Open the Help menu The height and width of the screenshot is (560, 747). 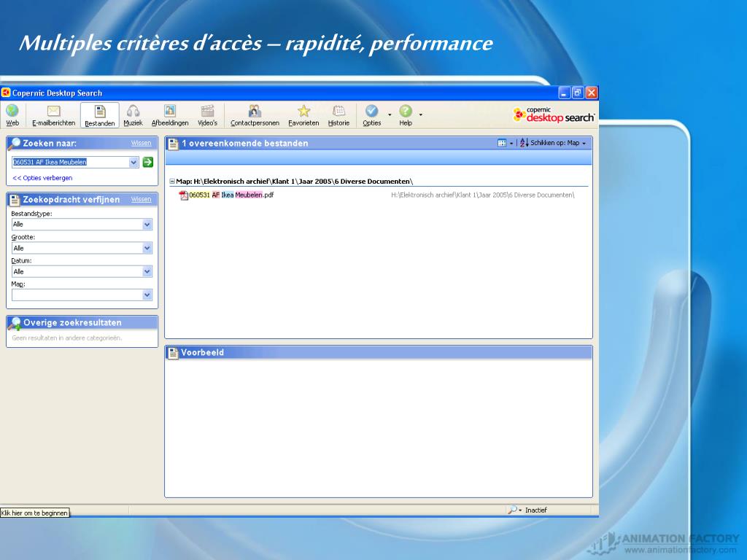coord(406,116)
